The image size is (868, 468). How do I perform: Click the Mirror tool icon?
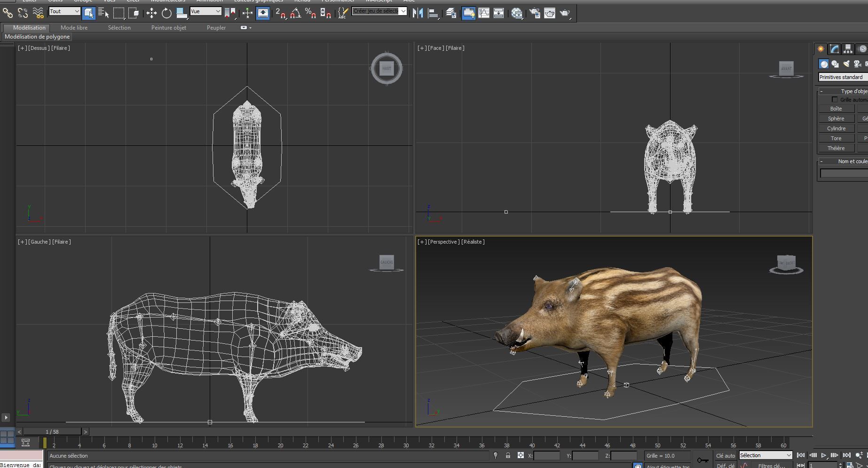pos(418,13)
